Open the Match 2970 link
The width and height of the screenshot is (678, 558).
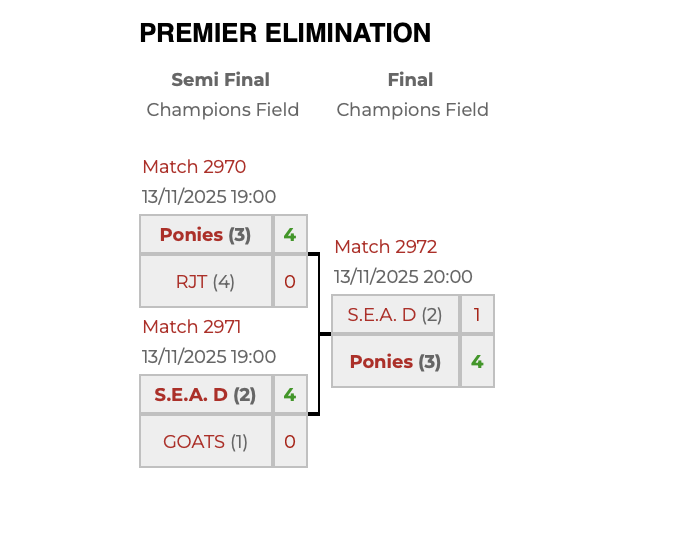tap(194, 167)
